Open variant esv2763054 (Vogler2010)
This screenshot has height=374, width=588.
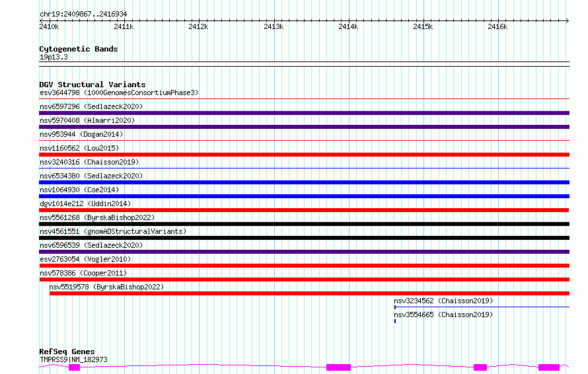click(85, 259)
